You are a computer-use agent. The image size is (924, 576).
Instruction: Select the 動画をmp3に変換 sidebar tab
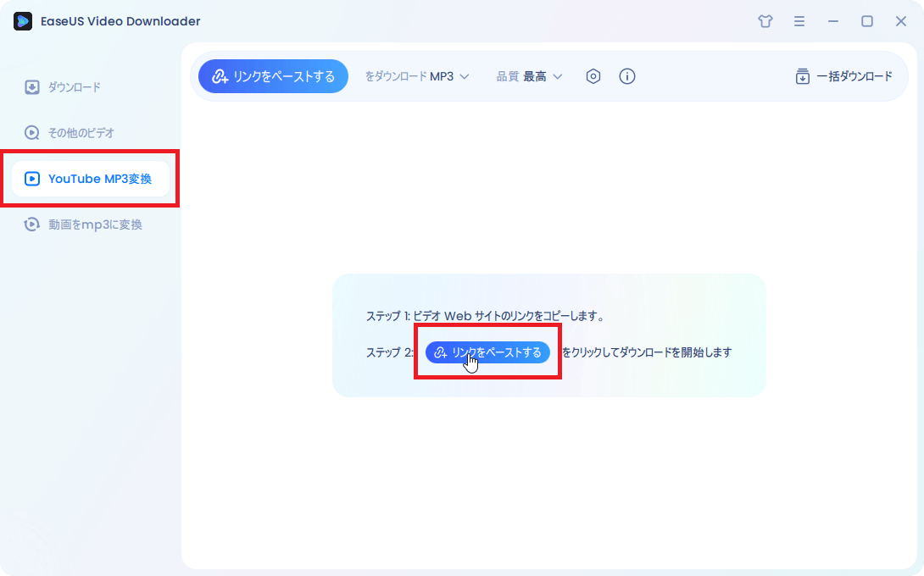(x=94, y=224)
